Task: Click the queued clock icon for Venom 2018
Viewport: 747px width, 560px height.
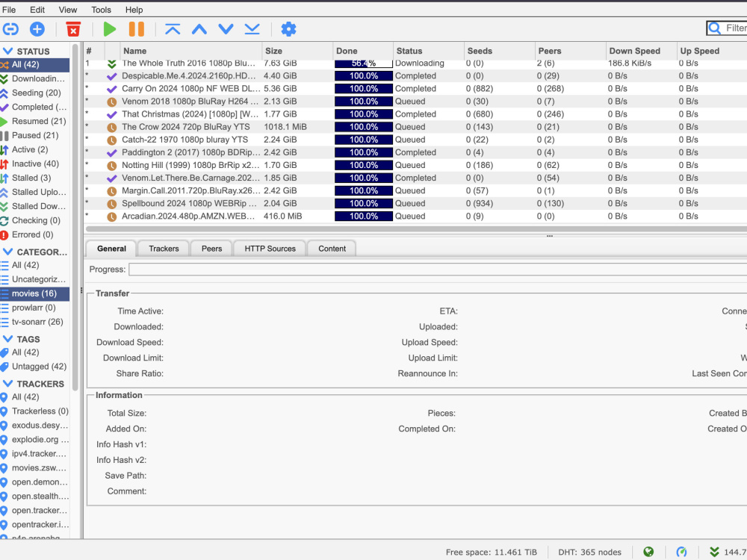Action: click(x=112, y=102)
